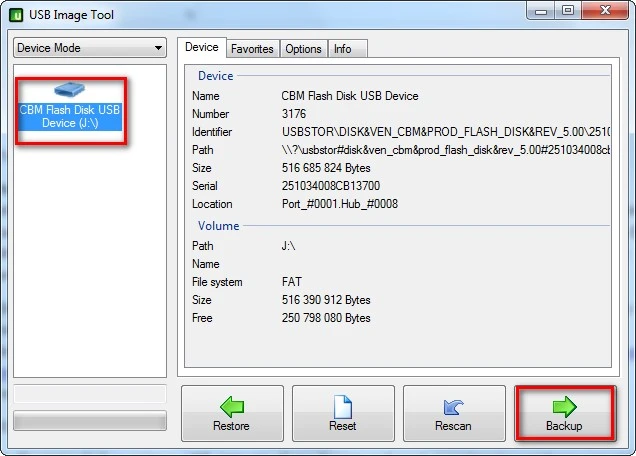This screenshot has height=456, width=636.
Task: Click the Restore button label
Action: [x=231, y=426]
